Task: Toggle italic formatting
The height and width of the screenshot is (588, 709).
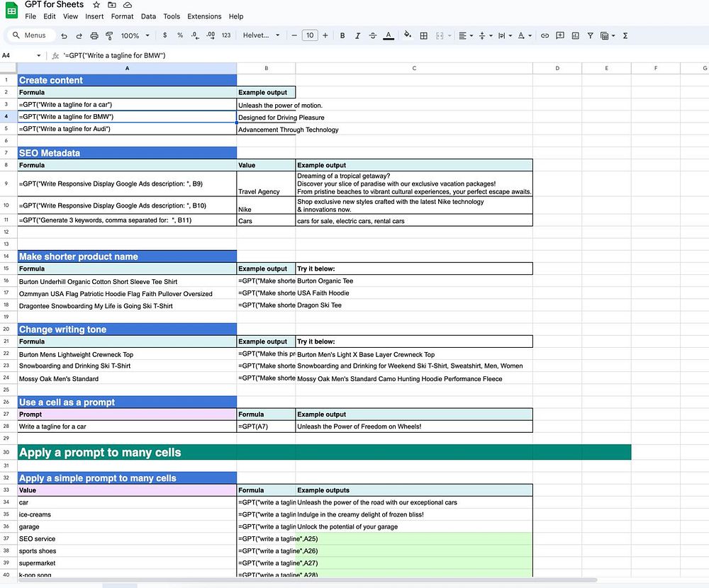Action: [357, 35]
